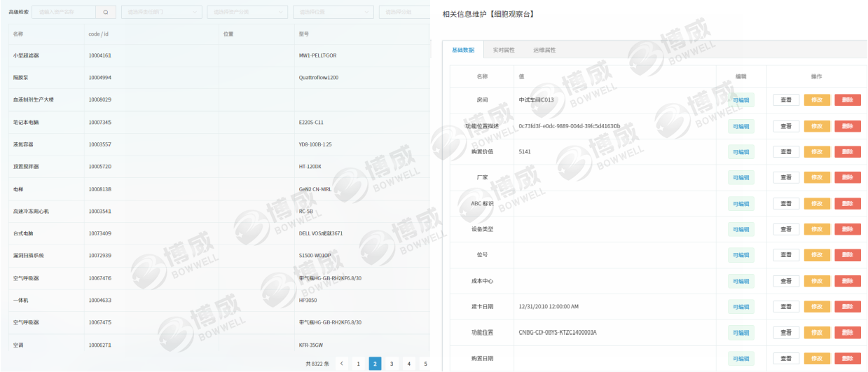Switch to the 实时属性 tab
Screen dimensions: 868x372
[x=503, y=50]
